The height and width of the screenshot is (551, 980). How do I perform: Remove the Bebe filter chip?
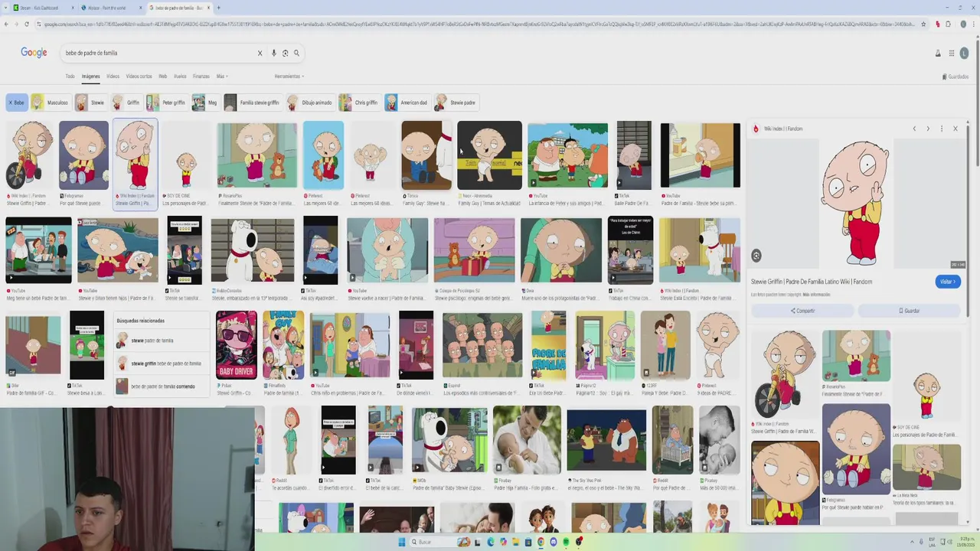point(17,103)
